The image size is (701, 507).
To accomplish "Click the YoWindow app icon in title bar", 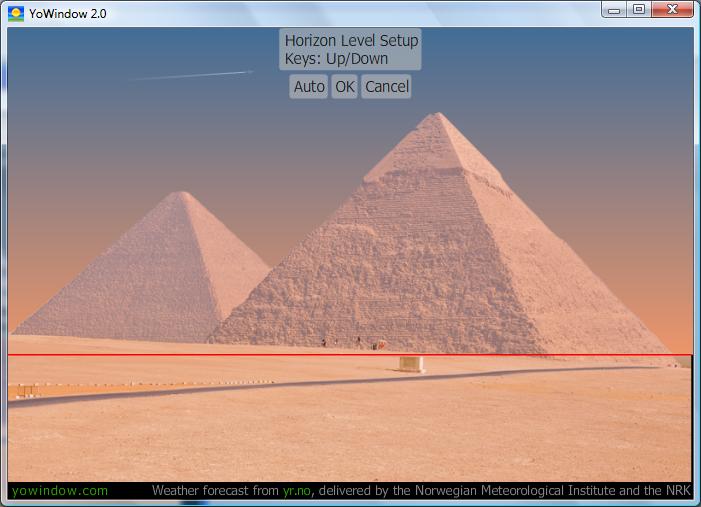I will [16, 14].
